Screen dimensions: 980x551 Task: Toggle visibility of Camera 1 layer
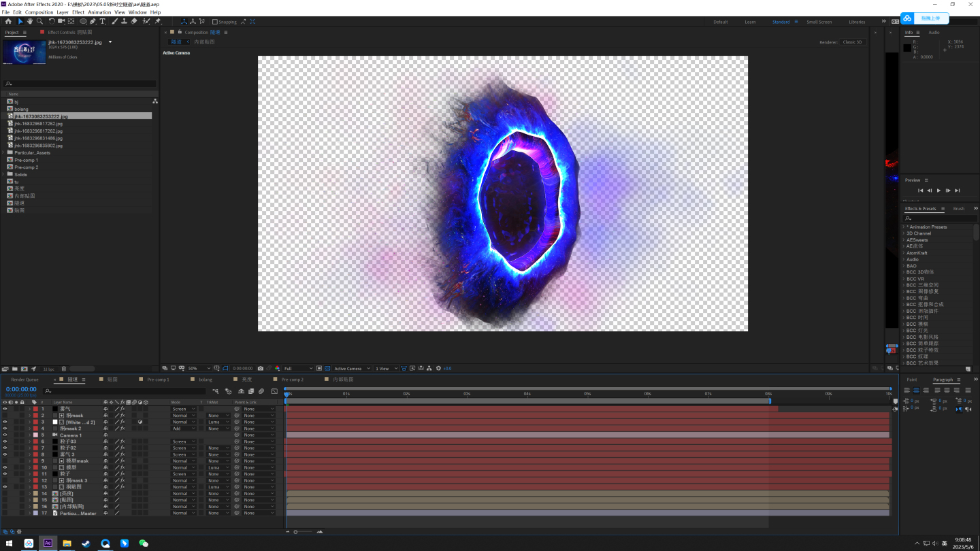[x=5, y=435]
